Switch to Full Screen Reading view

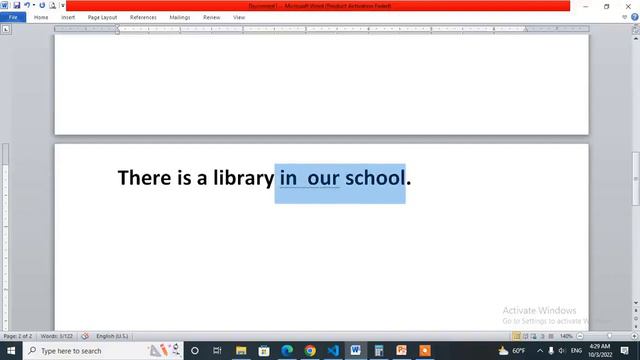[x=525, y=336]
